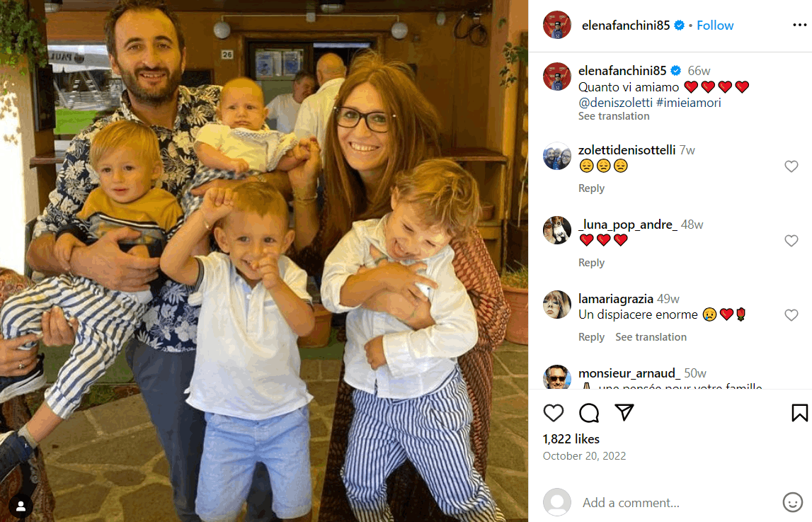This screenshot has height=522, width=812.
Task: Open monsieur_arnaud_ profile picture
Action: click(556, 378)
